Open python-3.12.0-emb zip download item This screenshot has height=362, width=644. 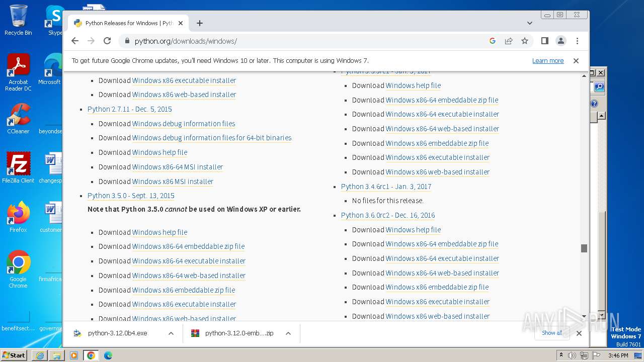point(233,333)
